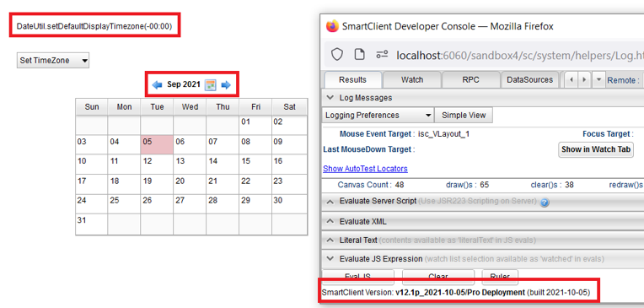Open the Show AutoTest Locators link
The height and width of the screenshot is (308, 644).
(365, 169)
